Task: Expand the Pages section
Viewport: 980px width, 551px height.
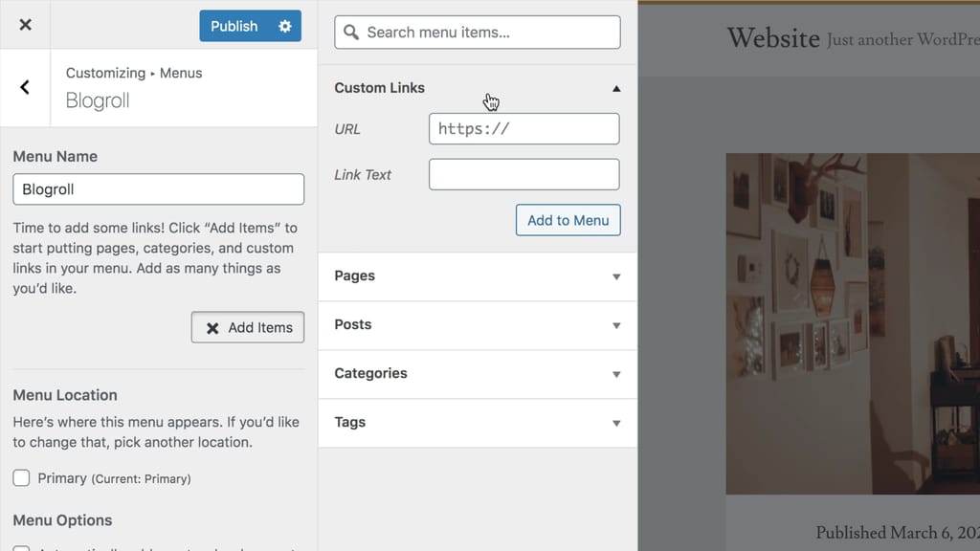Action: point(478,276)
